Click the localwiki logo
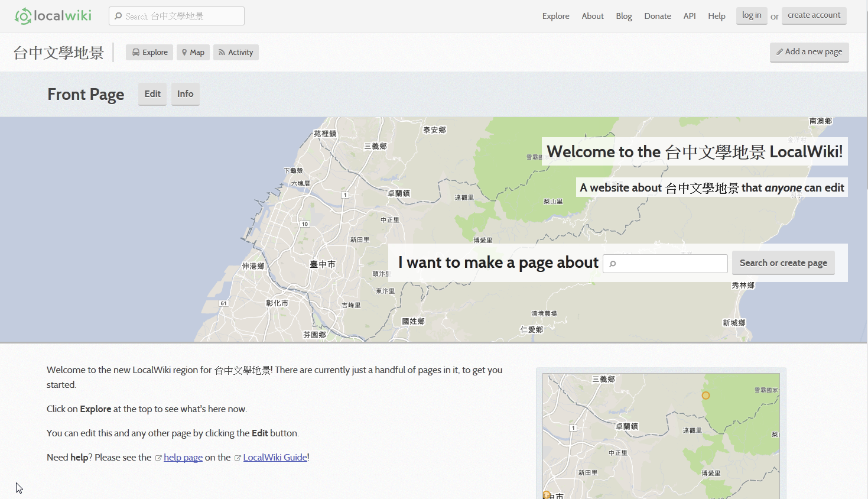 (53, 16)
